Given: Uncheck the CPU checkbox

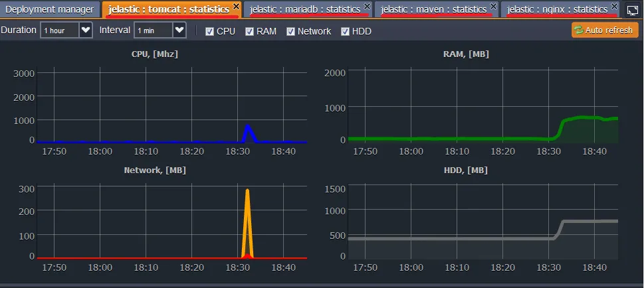Looking at the screenshot, I should tap(209, 31).
